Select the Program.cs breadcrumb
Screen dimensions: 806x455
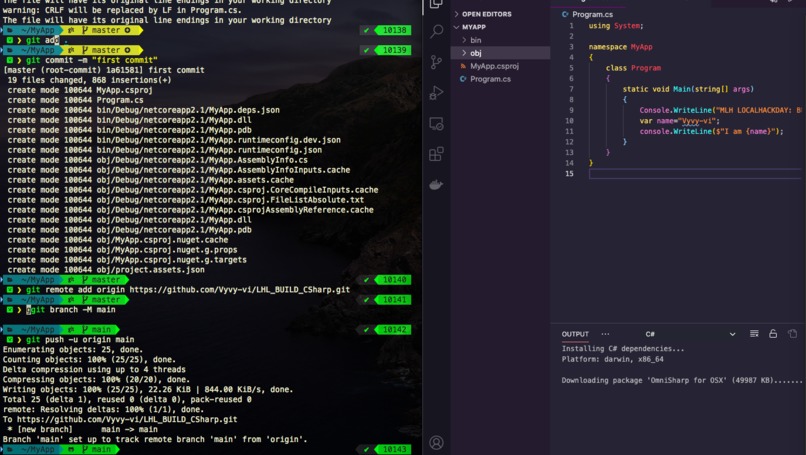coord(592,14)
